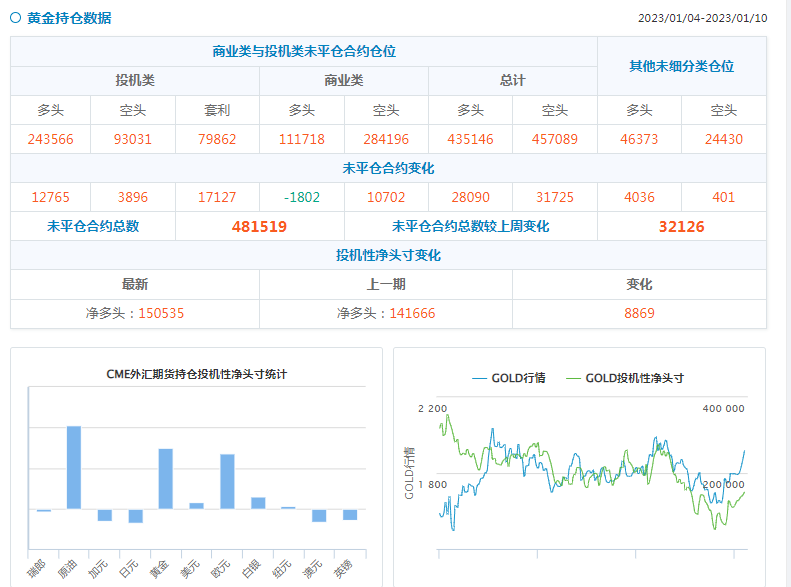Click the weekly change value 32126
The image size is (791, 587).
[x=681, y=227]
